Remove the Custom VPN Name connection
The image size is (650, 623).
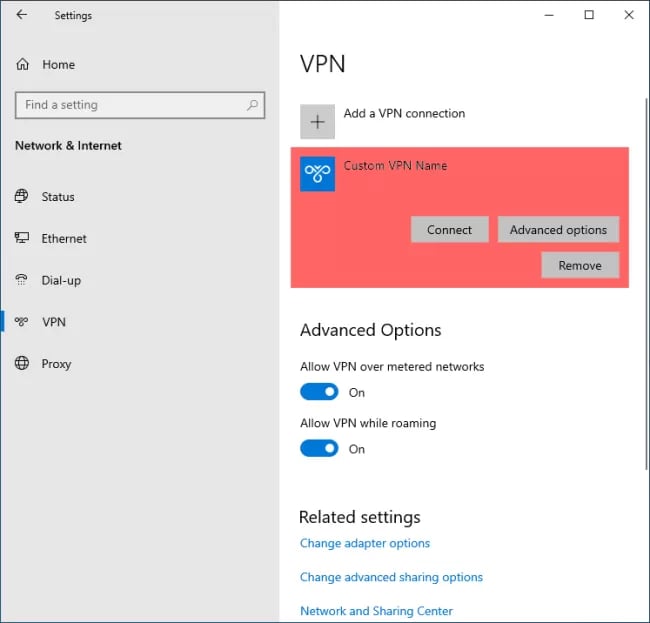pyautogui.click(x=580, y=265)
